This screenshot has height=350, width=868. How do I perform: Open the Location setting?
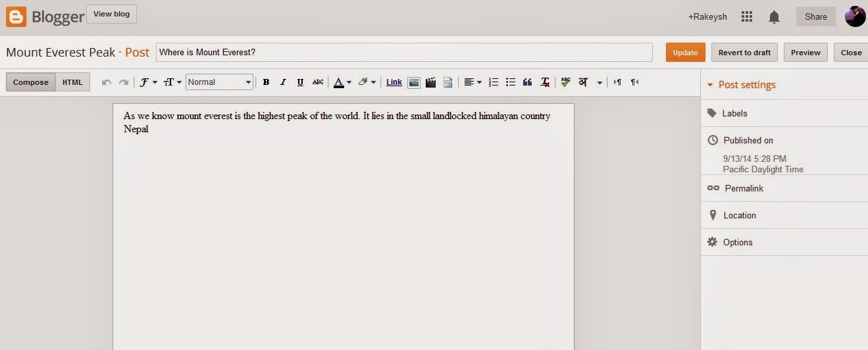tap(784, 215)
